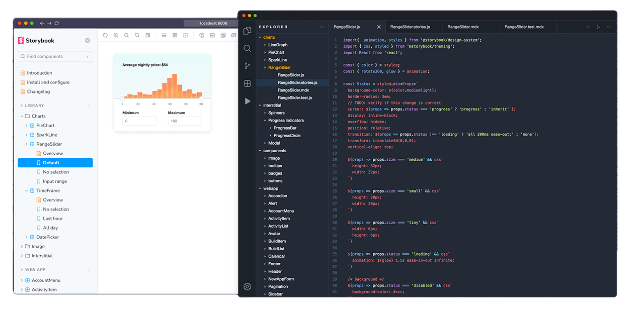644x312 pixels.
Task: Toggle the accessibility vision simulator
Action: click(x=202, y=35)
